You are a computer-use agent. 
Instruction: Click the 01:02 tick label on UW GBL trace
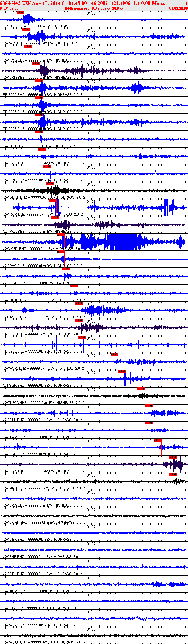tap(91, 561)
